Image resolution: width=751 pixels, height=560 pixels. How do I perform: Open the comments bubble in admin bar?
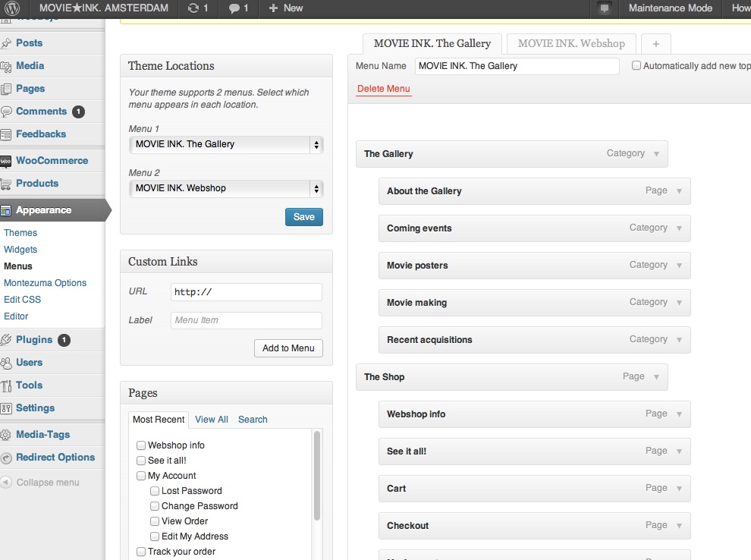234,8
